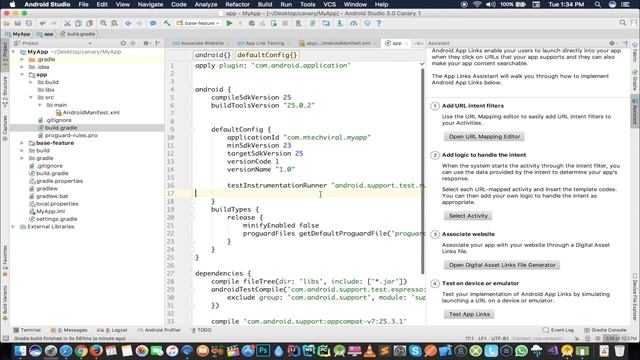Click the Cut scissors icon
This screenshot has width=640, height=360.
(x=67, y=23)
